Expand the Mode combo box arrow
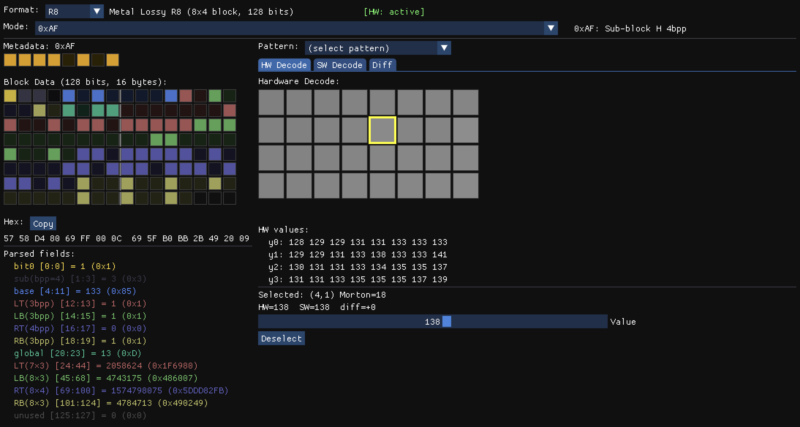800x427 pixels. point(550,28)
